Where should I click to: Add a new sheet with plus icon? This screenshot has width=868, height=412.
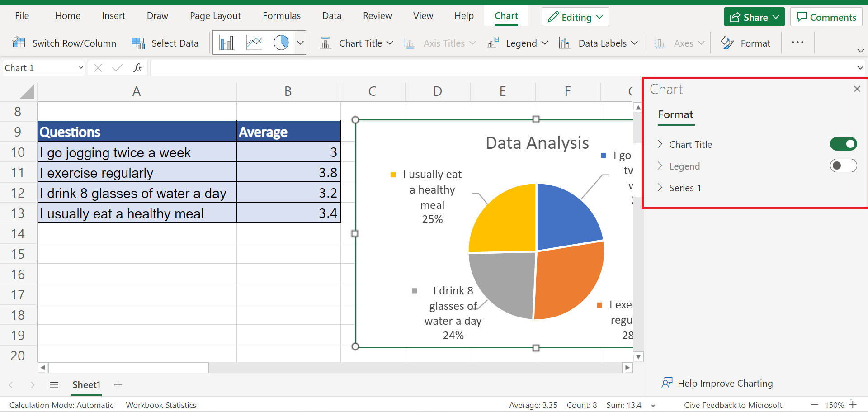[118, 385]
